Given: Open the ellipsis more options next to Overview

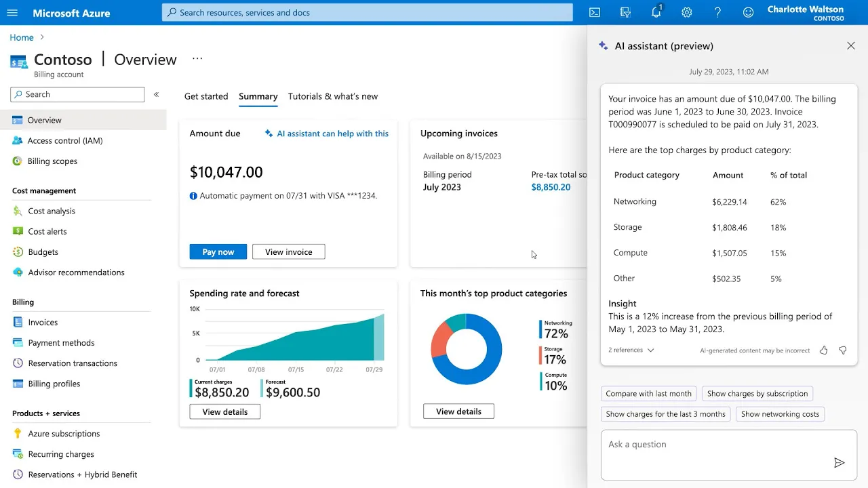Looking at the screenshot, I should (x=197, y=59).
